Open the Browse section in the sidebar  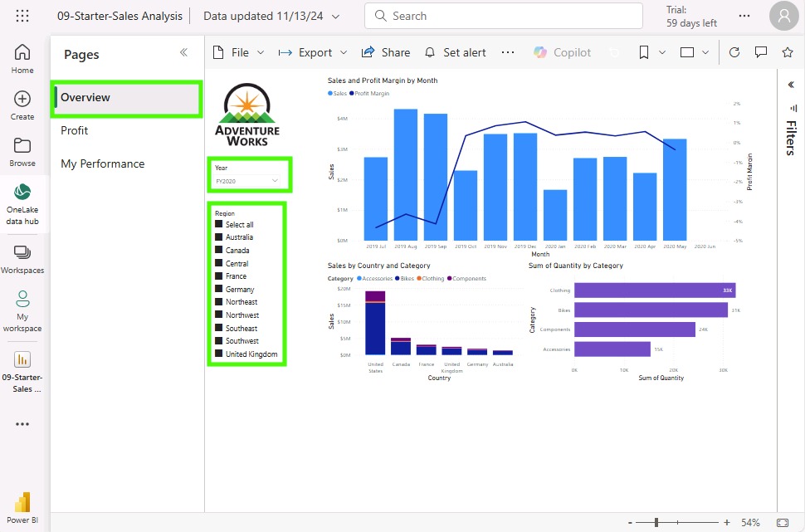(x=22, y=149)
